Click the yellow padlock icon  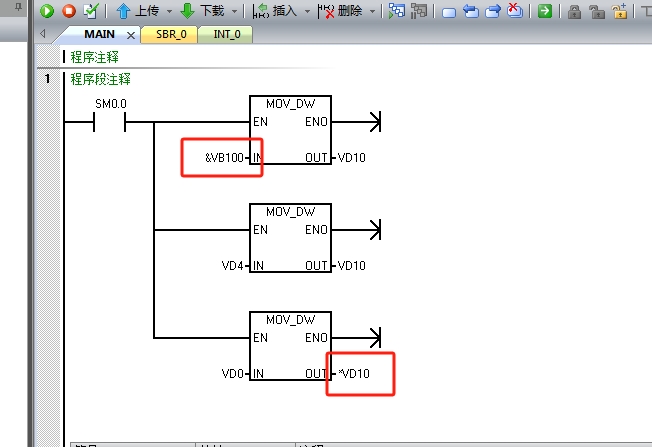[x=621, y=12]
